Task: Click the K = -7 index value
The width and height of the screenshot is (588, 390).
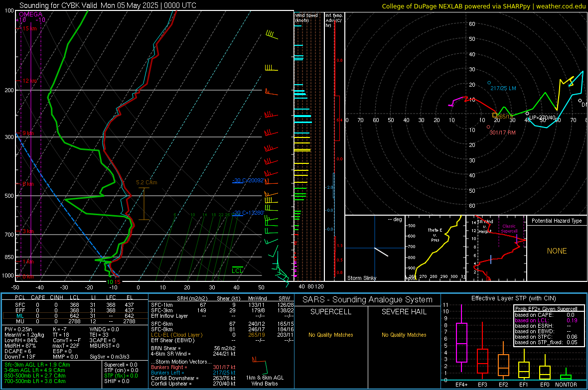Action: [x=60, y=329]
